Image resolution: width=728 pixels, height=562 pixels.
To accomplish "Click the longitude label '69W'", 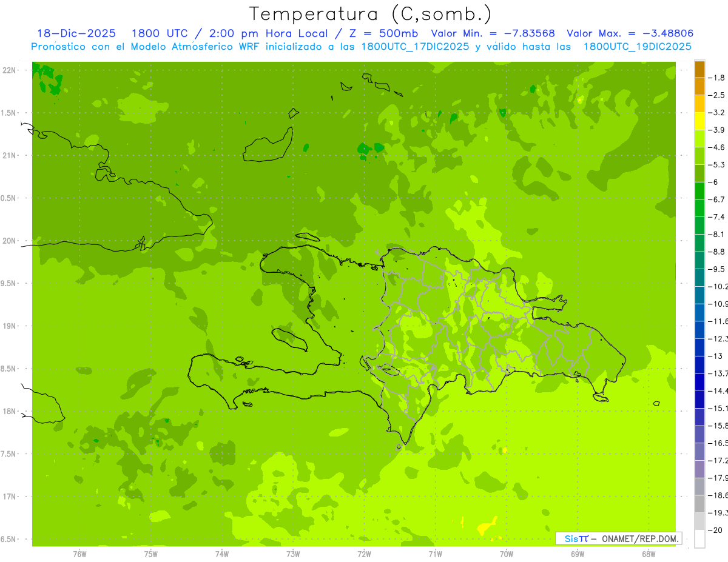I will 578,554.
